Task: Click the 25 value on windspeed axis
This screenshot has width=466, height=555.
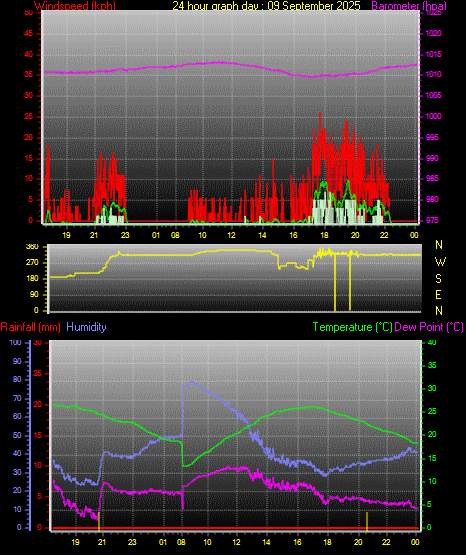Action: click(28, 116)
